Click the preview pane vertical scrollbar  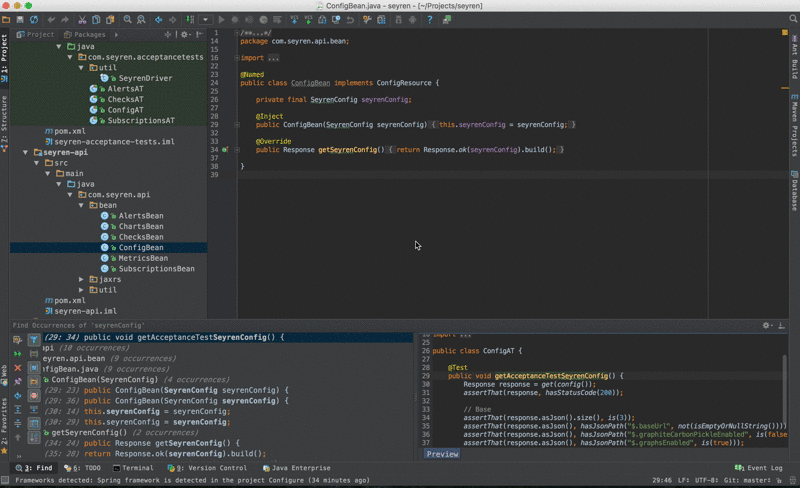click(785, 388)
